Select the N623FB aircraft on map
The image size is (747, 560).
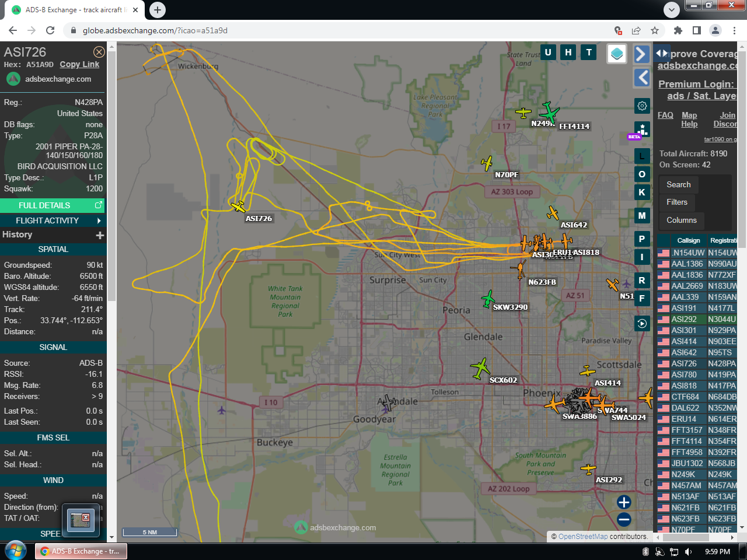[x=519, y=269]
